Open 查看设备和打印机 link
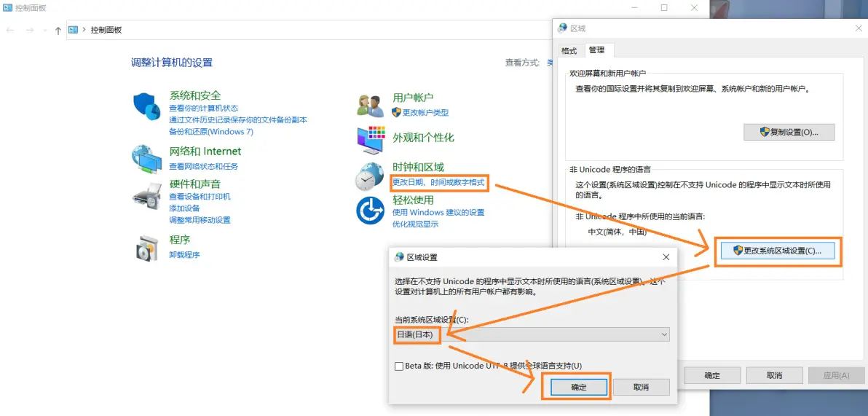The image size is (868, 416). (x=200, y=197)
